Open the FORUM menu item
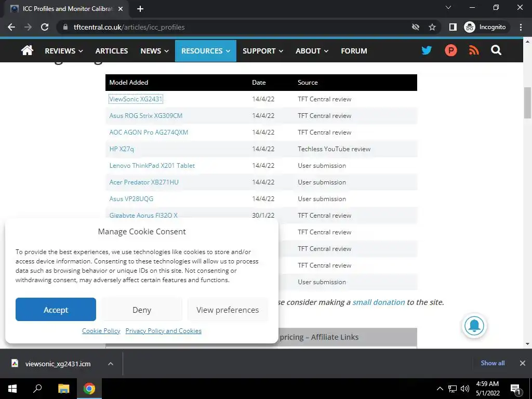The image size is (532, 399). click(354, 51)
